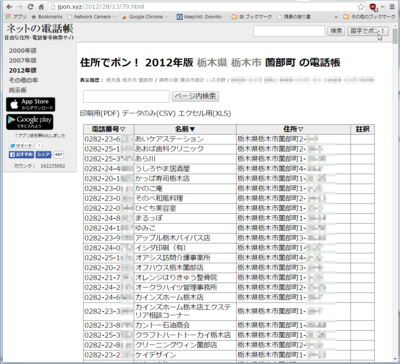Sort table by 電話番号 column header

[x=109, y=129]
